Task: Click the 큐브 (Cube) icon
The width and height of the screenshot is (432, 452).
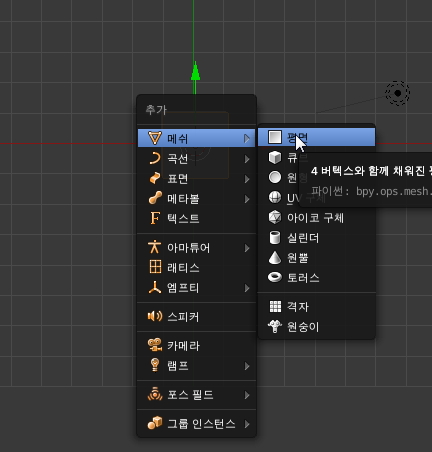Action: pos(275,157)
